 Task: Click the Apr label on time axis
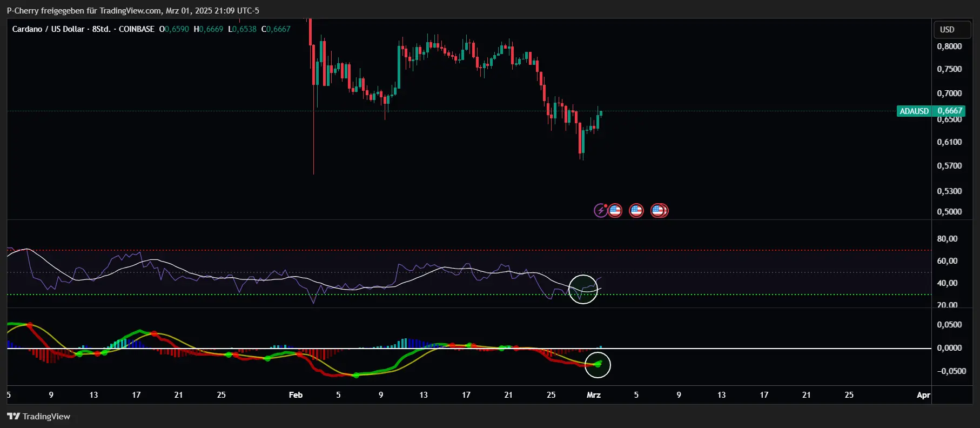(x=923, y=395)
